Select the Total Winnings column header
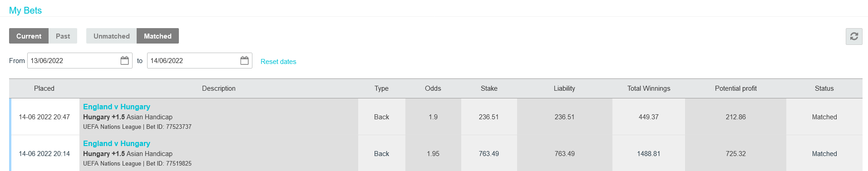The height and width of the screenshot is (171, 868). click(649, 88)
